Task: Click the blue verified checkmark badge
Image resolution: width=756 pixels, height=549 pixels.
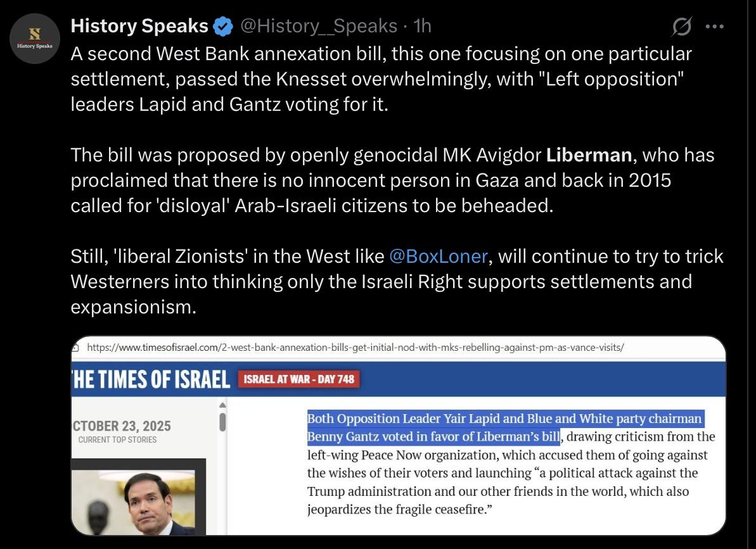Action: (222, 27)
